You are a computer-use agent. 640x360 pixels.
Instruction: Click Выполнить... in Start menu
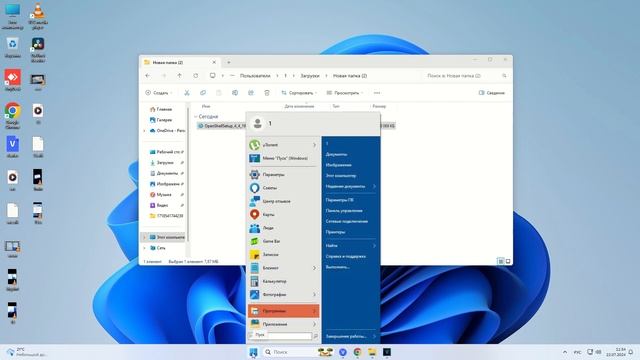point(338,267)
